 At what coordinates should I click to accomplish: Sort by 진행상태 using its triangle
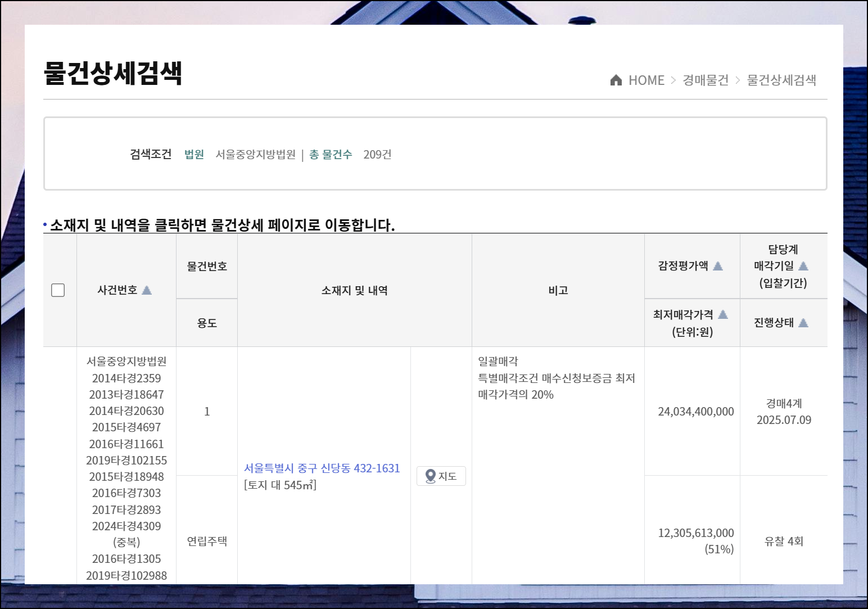tap(803, 323)
